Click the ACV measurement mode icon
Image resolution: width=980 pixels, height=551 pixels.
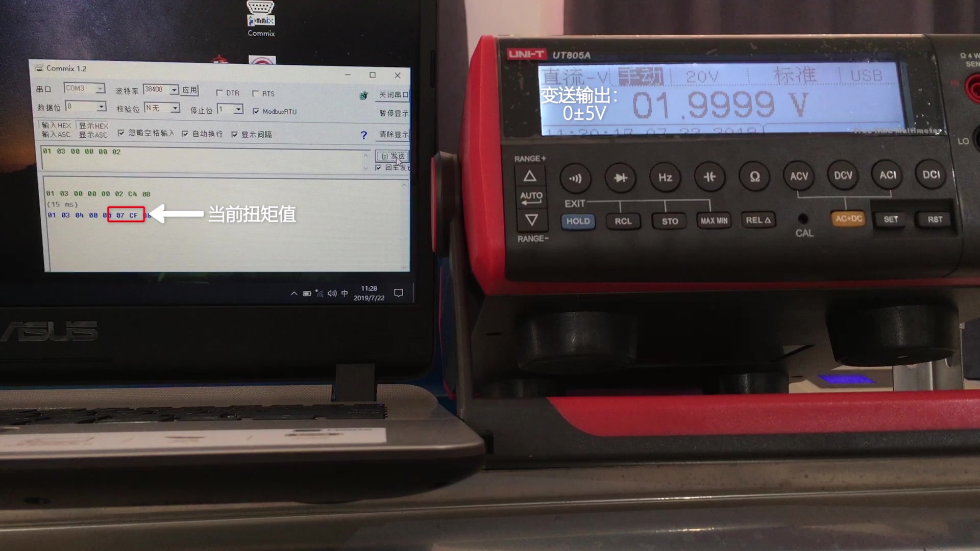[x=798, y=176]
